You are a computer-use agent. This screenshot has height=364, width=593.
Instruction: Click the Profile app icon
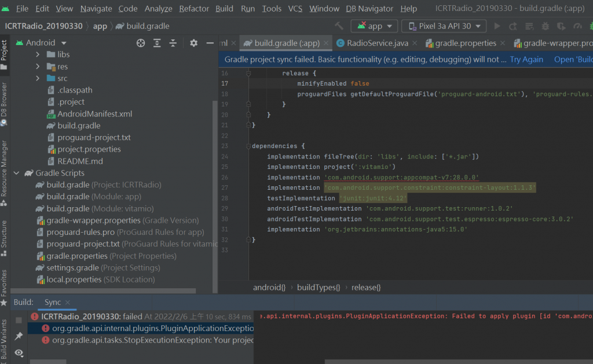(577, 26)
